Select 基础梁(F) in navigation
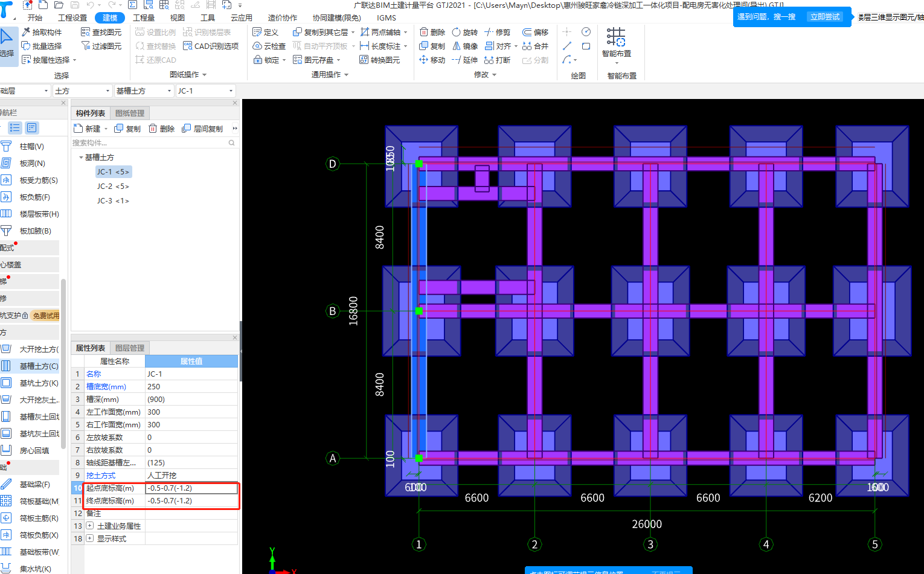 coord(34,484)
